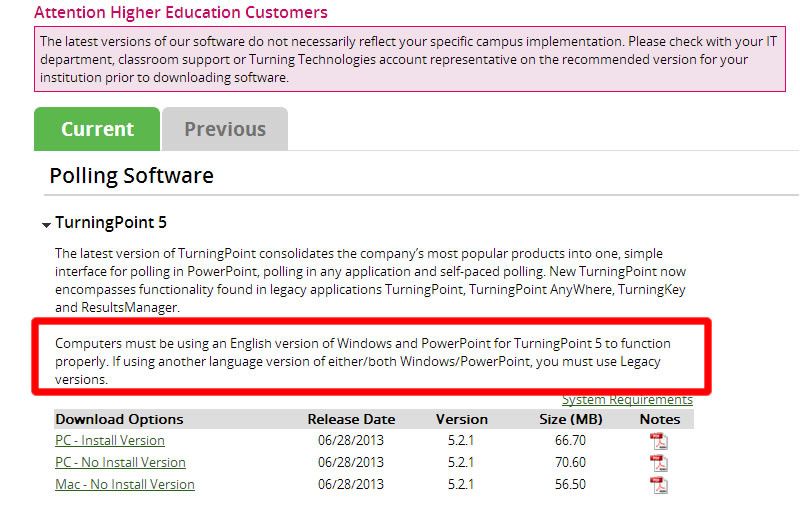Download the PC - No Install Version
The image size is (800, 513).
click(120, 462)
